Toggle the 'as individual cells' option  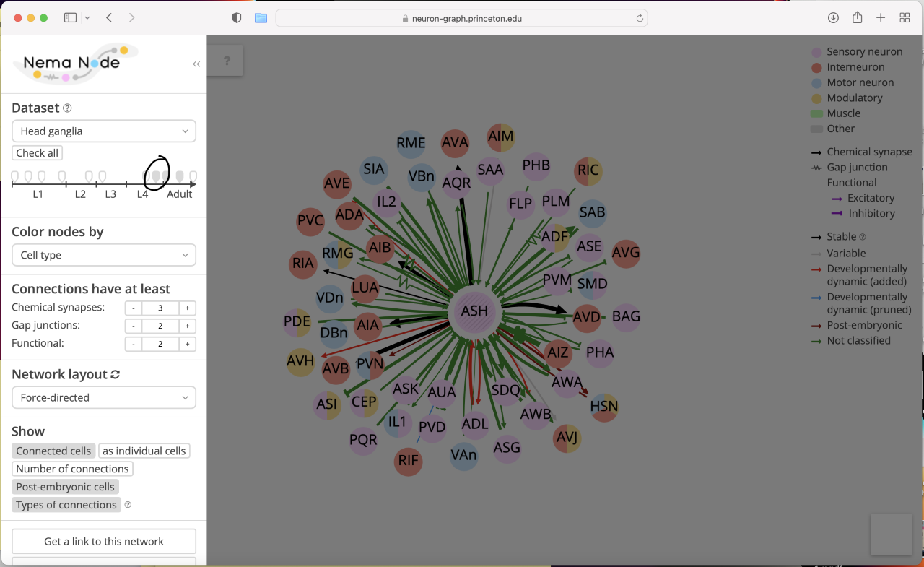click(144, 451)
